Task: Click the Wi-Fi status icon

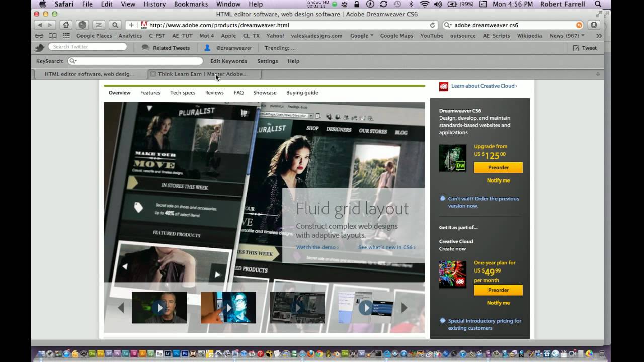Action: pyautogui.click(x=425, y=4)
